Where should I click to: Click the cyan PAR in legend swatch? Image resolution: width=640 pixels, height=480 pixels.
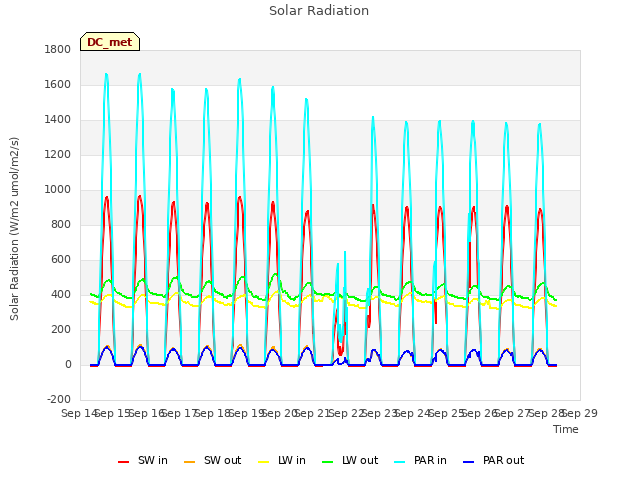click(400, 462)
